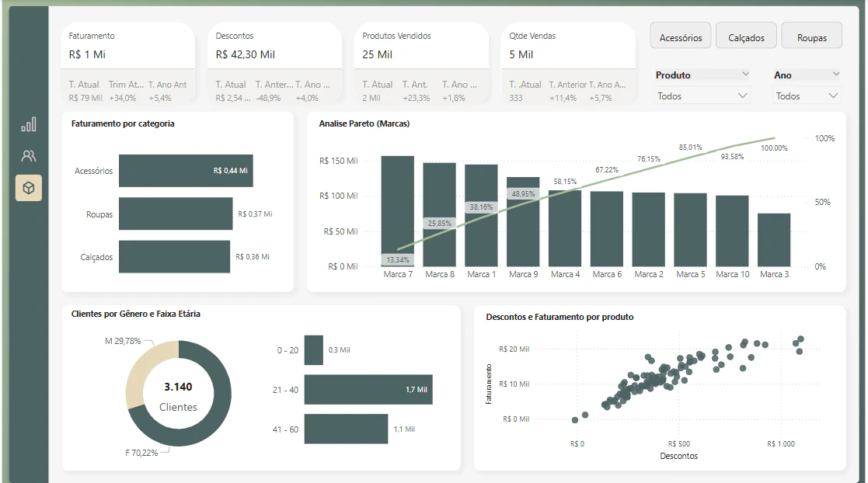Click the Marca 8 bar in Pareto chart
868x483 pixels.
(x=440, y=214)
